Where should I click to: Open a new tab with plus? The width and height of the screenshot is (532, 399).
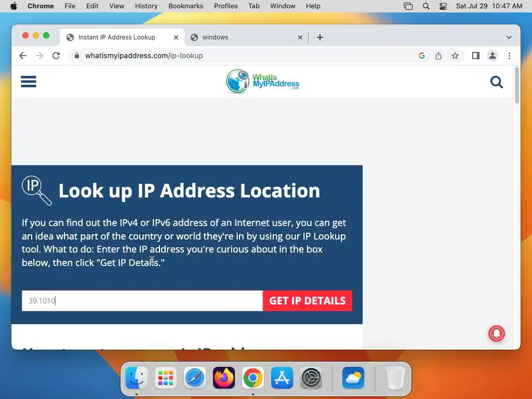[320, 37]
